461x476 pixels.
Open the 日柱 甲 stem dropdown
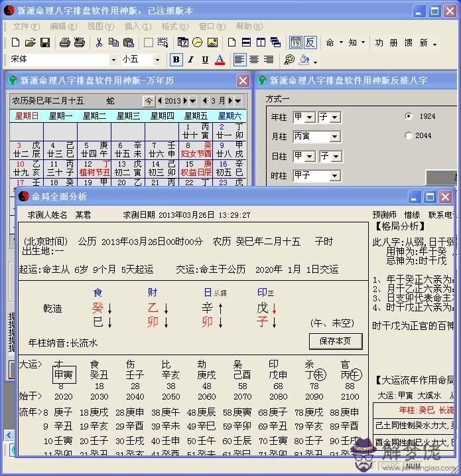coord(310,157)
